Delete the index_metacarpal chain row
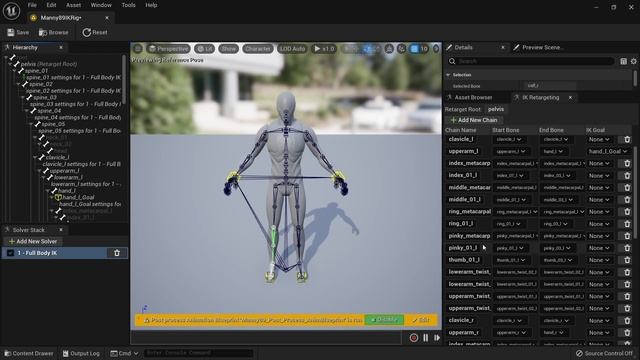The image size is (640, 360). pos(627,163)
